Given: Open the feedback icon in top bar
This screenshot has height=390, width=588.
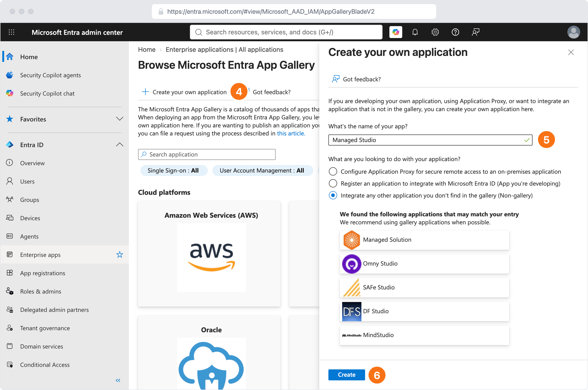Looking at the screenshot, I should (475, 32).
